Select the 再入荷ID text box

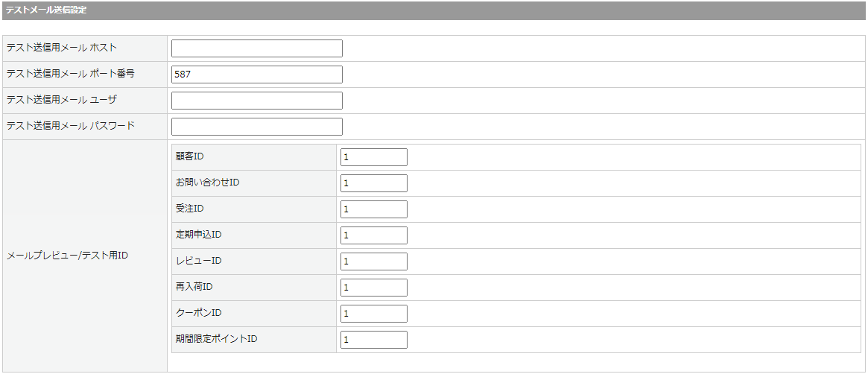373,288
